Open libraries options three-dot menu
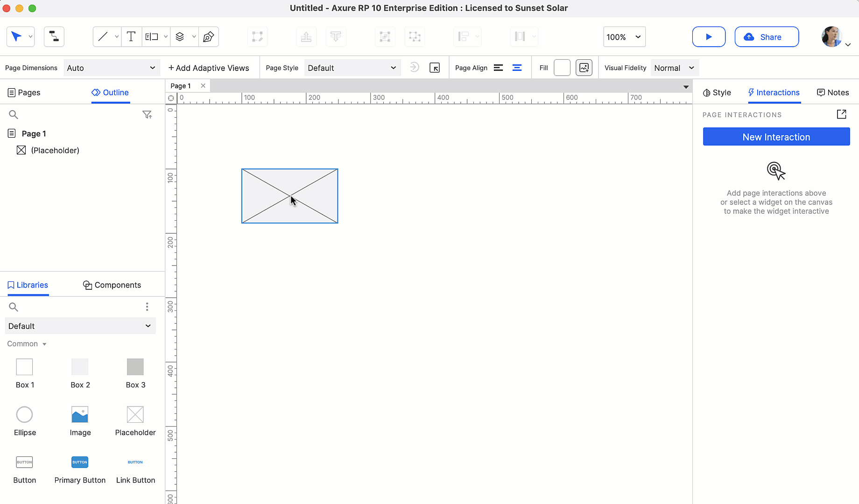The height and width of the screenshot is (504, 859). 147,307
